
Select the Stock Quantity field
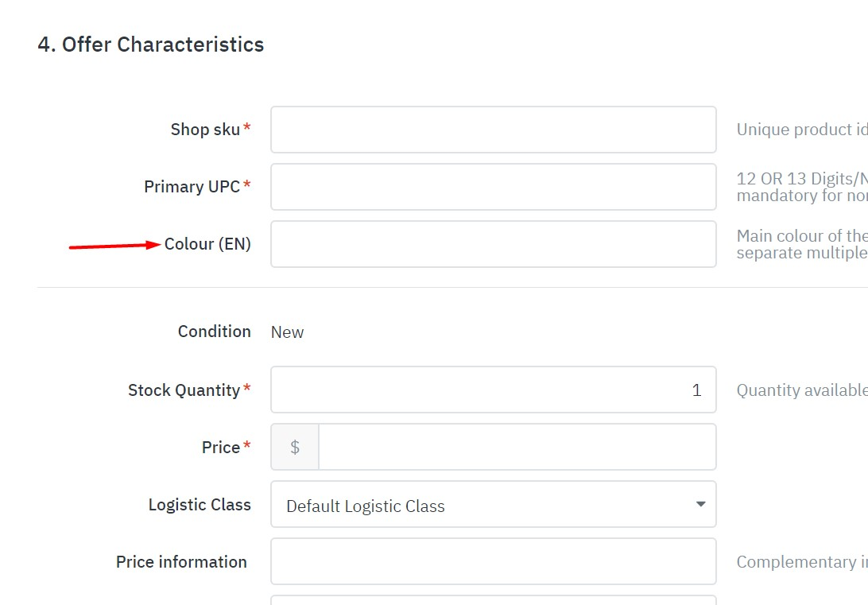pyautogui.click(x=493, y=390)
